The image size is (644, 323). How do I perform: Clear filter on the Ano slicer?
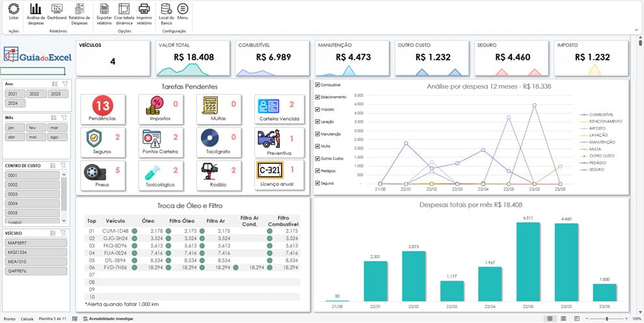tap(64, 84)
